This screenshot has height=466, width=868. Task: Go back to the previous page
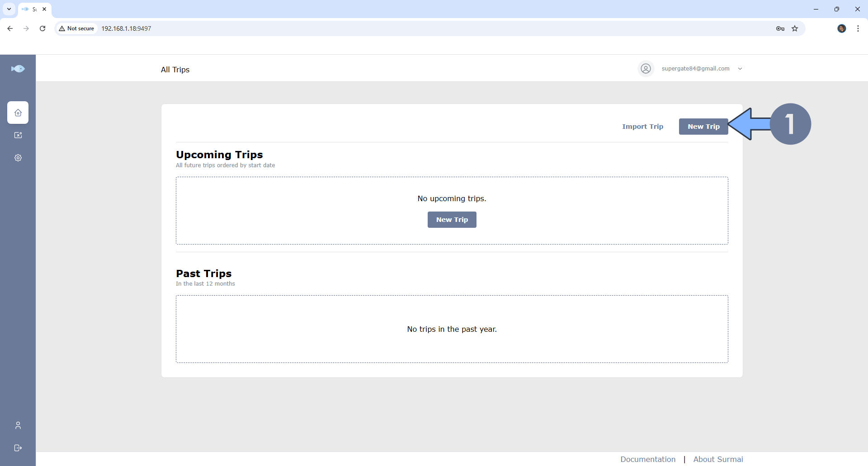(10, 28)
